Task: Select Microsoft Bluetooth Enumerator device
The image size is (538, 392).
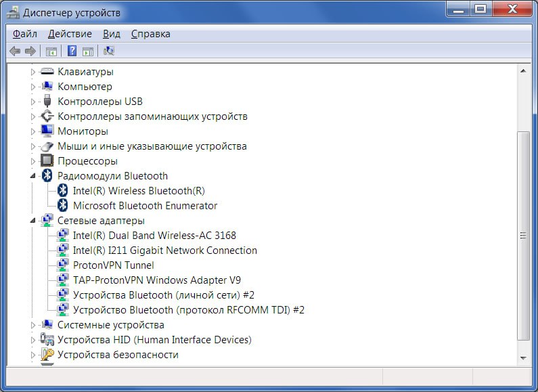Action: 145,206
